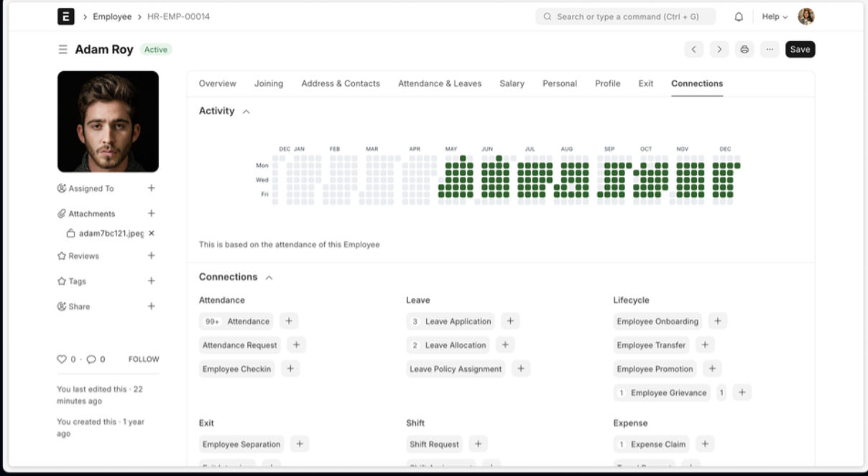Add a new attachment with plus icon
This screenshot has width=868, height=476.
coord(151,214)
